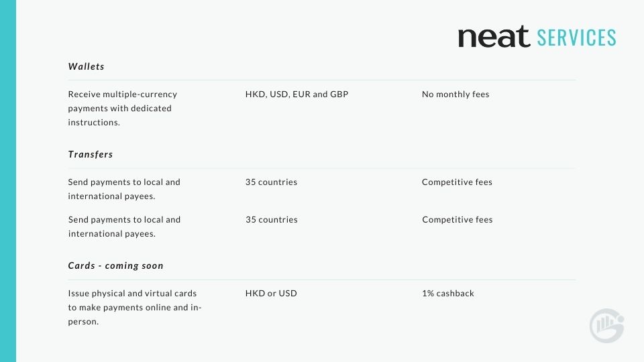
Task: Click the '1% cashback' text
Action: coord(448,294)
